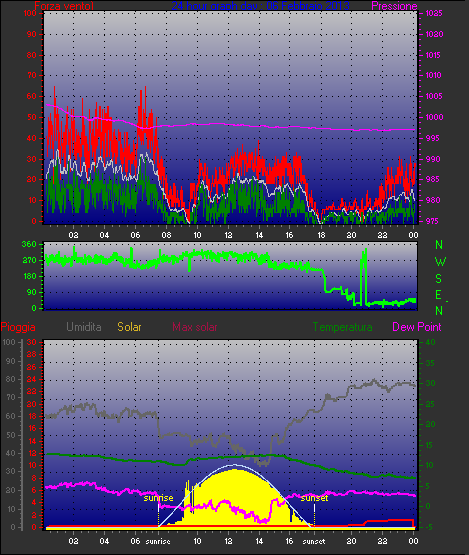Click the yellow 'sunrise' marker label in the chart
This screenshot has width=469, height=555.
pos(158,498)
